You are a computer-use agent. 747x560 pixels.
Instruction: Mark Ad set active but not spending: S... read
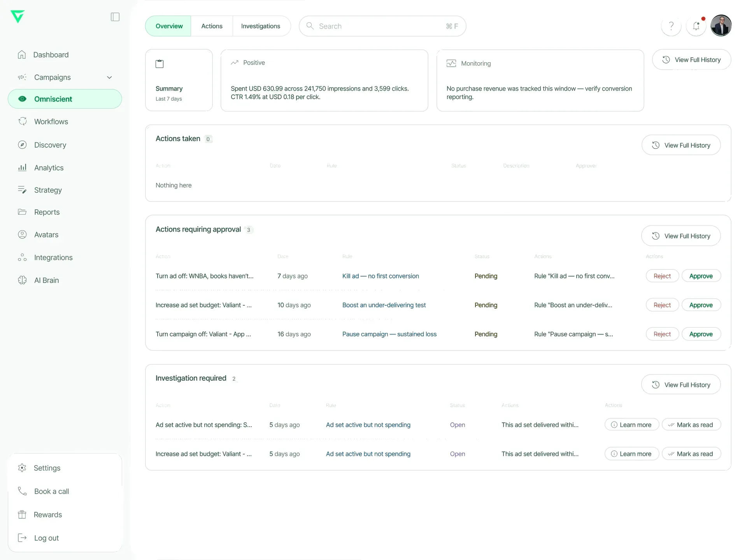tap(691, 425)
